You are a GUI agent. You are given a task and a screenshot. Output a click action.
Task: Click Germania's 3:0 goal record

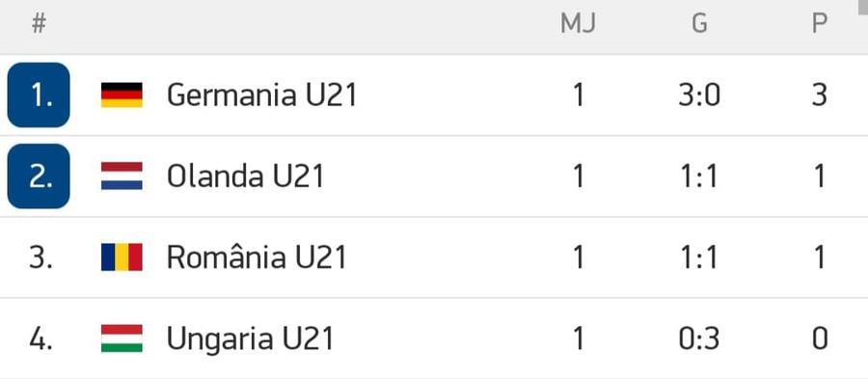(x=699, y=95)
